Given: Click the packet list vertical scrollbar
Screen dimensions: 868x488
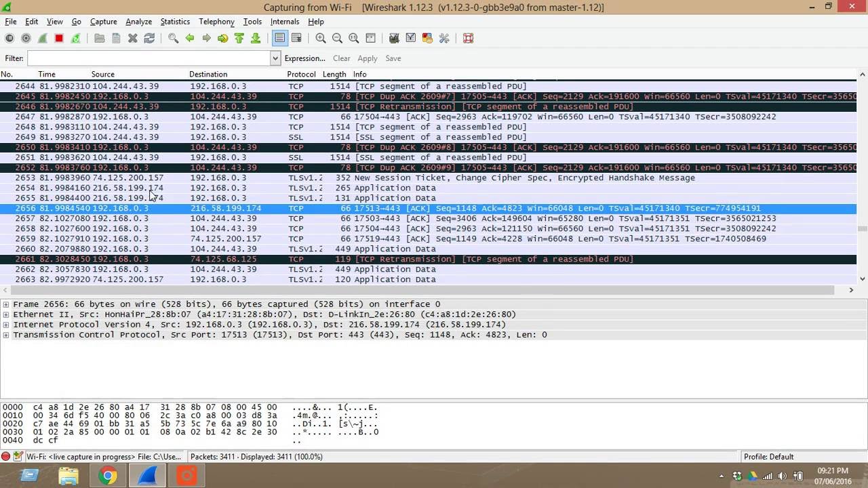Looking at the screenshot, I should click(x=863, y=178).
